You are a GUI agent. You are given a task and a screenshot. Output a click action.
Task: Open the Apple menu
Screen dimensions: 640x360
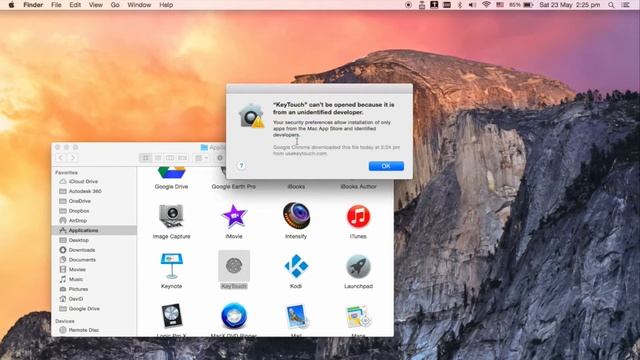tap(11, 5)
